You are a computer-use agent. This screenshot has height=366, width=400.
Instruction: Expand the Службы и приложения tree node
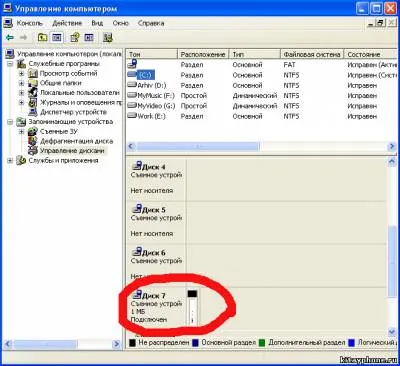click(10, 161)
